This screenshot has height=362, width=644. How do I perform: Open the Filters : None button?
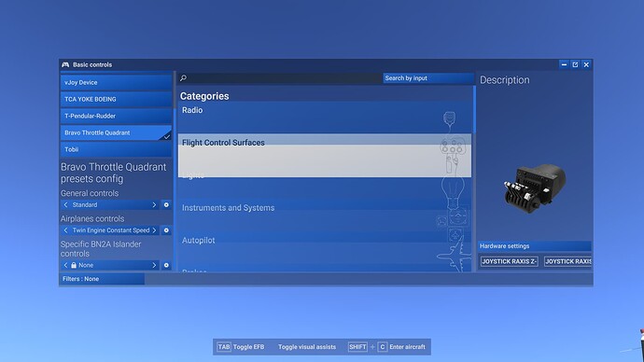[102, 279]
